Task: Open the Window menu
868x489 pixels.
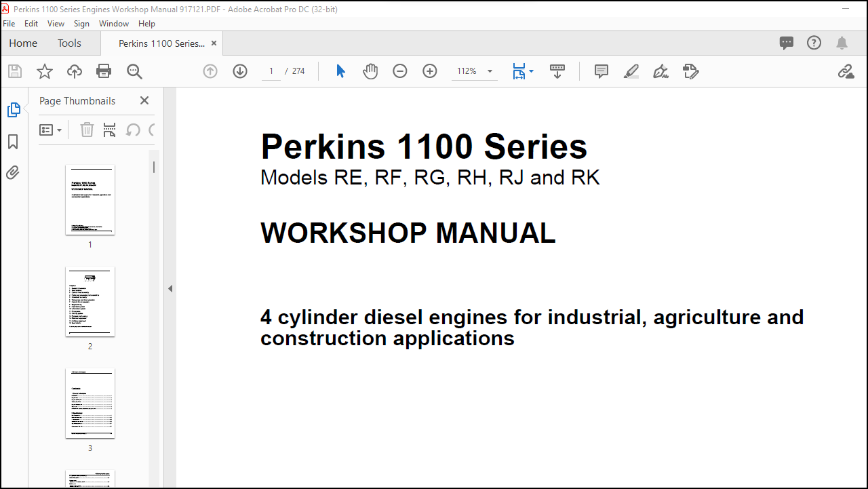Action: tap(114, 23)
